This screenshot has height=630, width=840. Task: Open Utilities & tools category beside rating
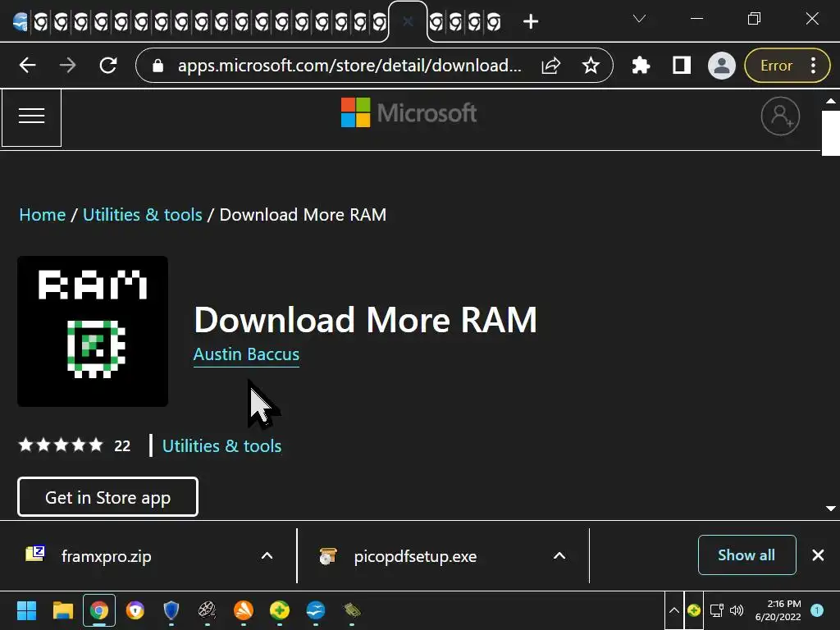pyautogui.click(x=221, y=445)
